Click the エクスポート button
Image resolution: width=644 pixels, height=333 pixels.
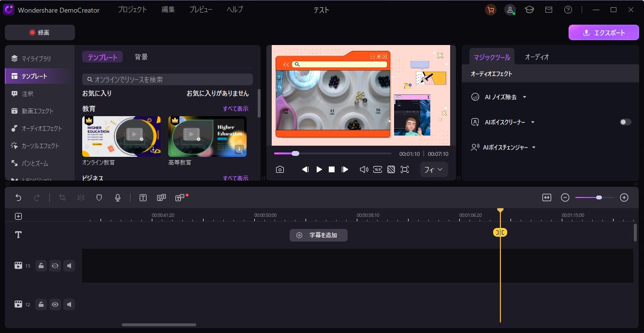603,32
